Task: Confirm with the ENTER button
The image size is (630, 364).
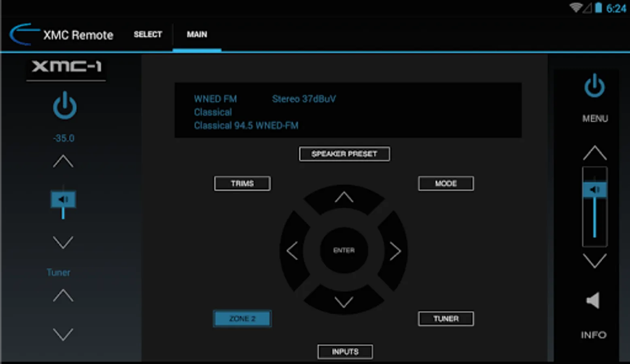Action: (344, 250)
